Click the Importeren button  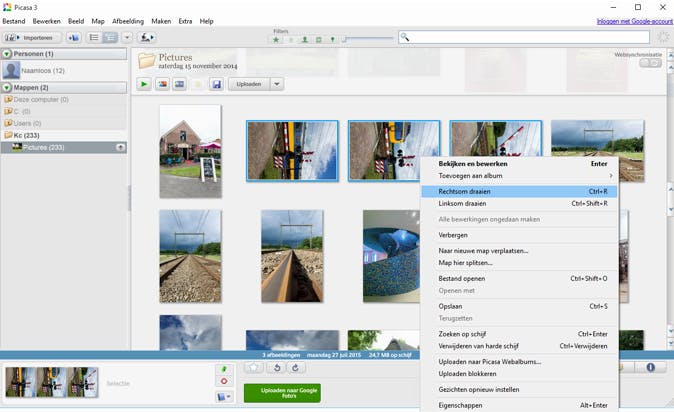[32, 38]
